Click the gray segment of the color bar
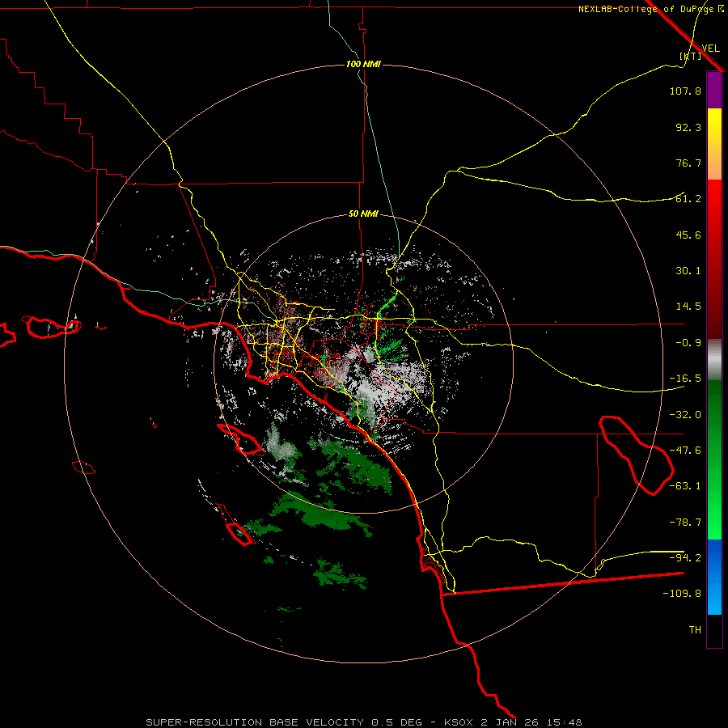This screenshot has height=728, width=728. click(x=714, y=360)
